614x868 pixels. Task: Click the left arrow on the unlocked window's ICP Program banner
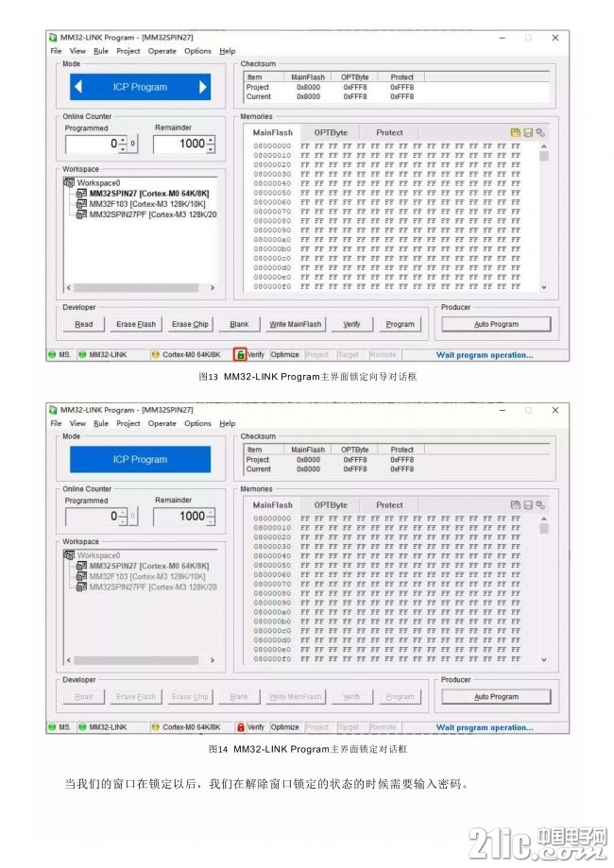(78, 86)
